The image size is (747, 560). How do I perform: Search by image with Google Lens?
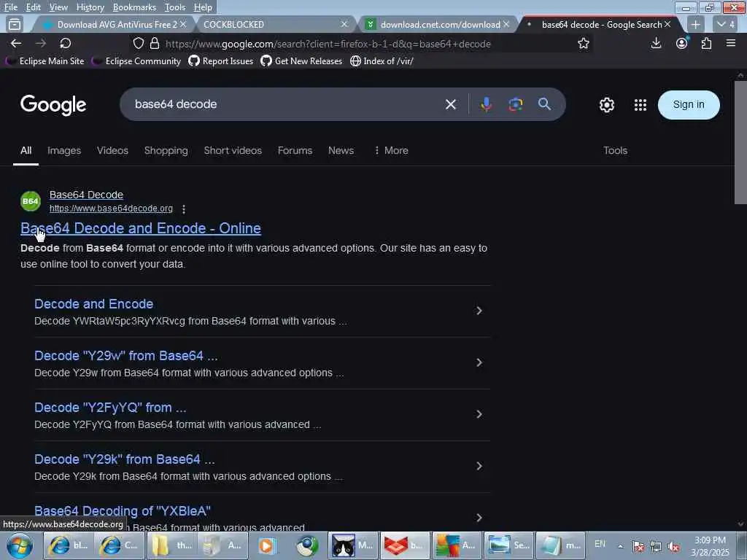(x=516, y=104)
